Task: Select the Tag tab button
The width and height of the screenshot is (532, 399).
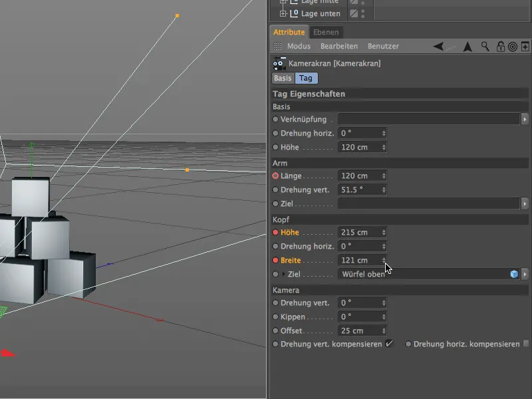Action: click(306, 78)
